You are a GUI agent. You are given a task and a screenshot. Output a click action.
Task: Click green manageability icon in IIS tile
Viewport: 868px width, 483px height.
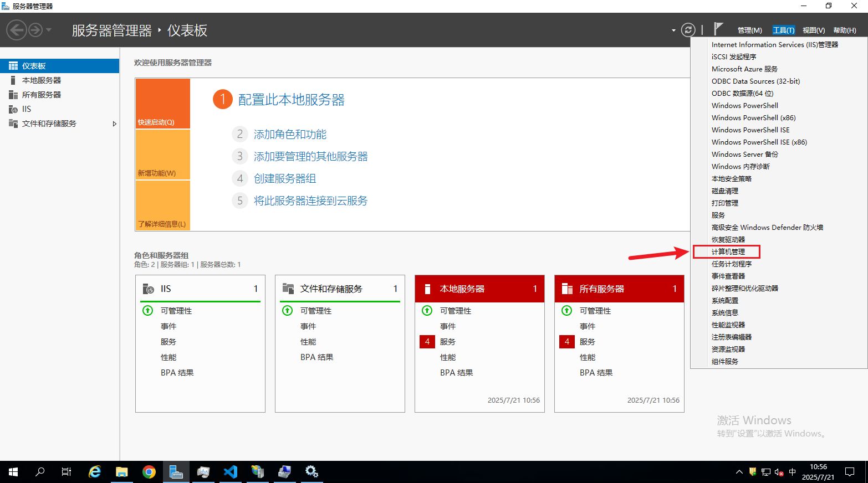tap(148, 311)
